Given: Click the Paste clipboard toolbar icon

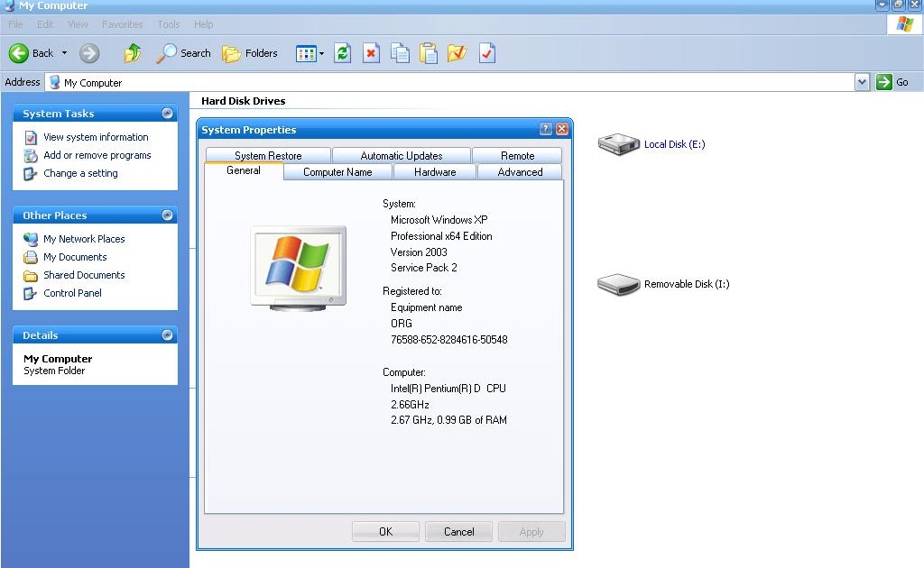Looking at the screenshot, I should [429, 53].
